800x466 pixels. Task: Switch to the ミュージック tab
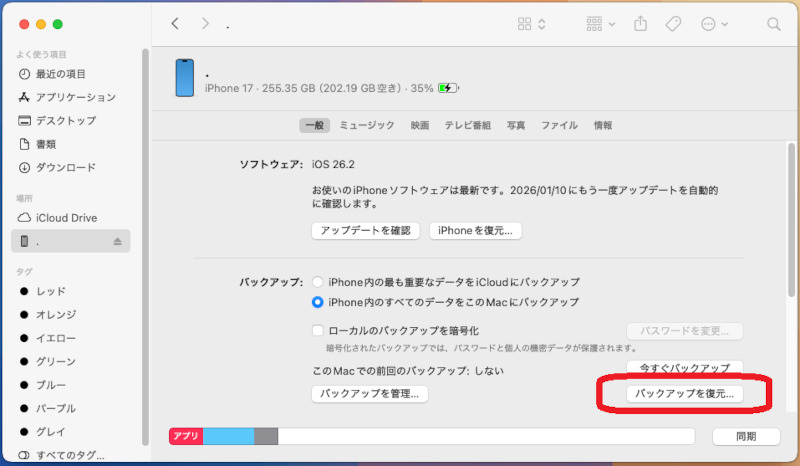pos(367,125)
